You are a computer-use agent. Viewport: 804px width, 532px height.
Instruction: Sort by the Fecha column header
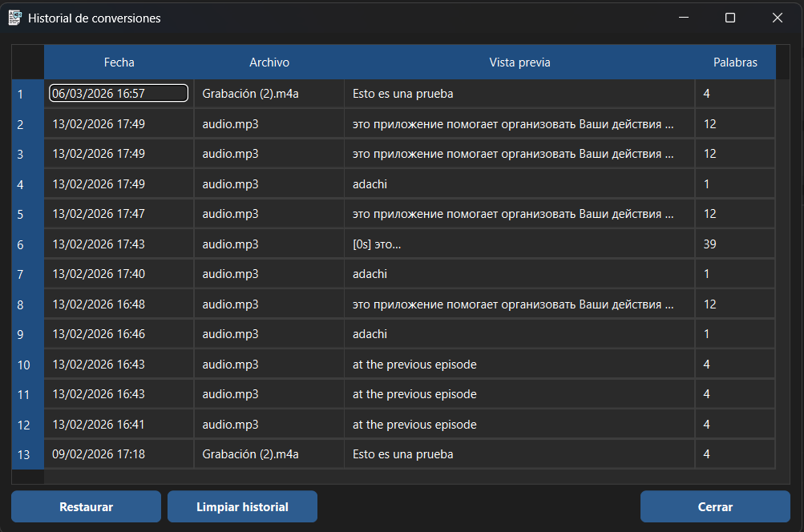click(x=119, y=62)
